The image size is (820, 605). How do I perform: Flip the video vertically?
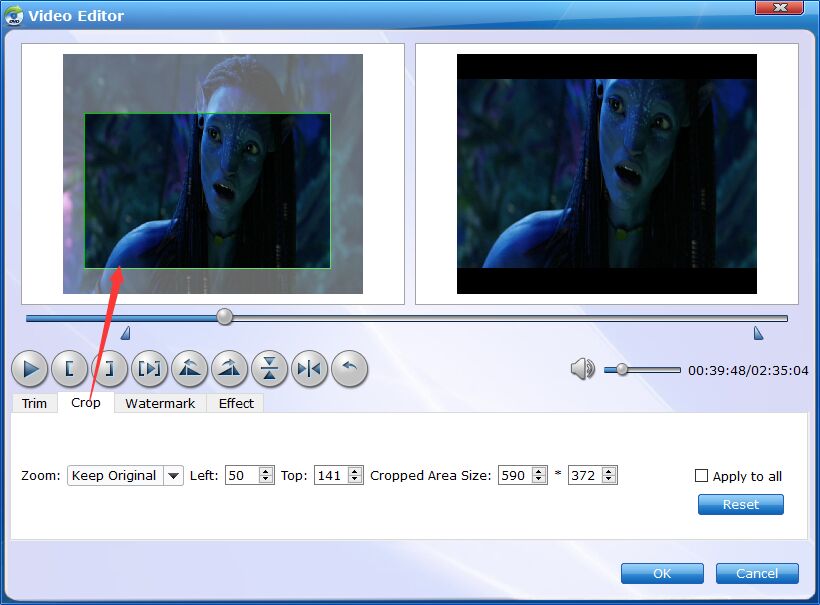click(269, 369)
